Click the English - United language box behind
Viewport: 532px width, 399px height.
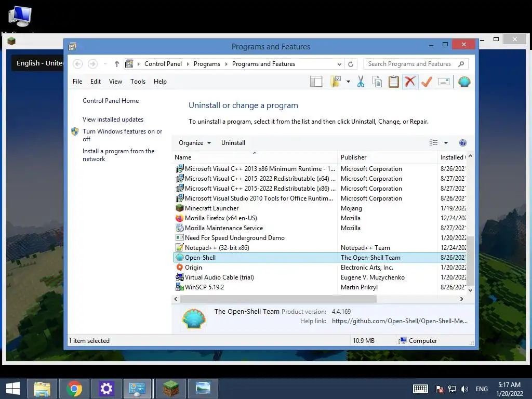coord(37,63)
